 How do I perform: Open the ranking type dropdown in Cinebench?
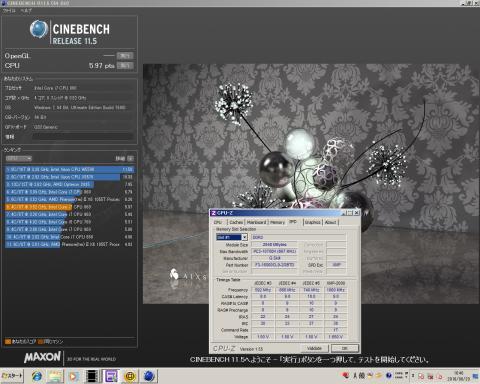pos(19,158)
